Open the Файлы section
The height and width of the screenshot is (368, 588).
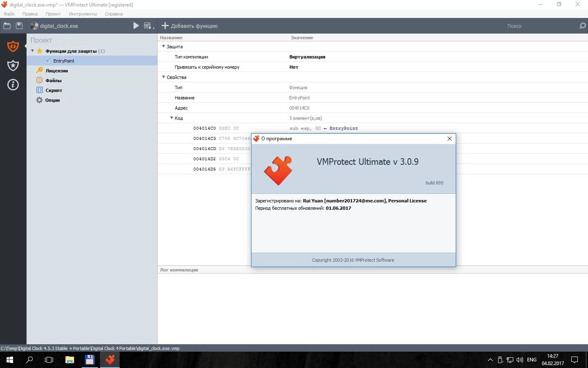click(x=53, y=81)
